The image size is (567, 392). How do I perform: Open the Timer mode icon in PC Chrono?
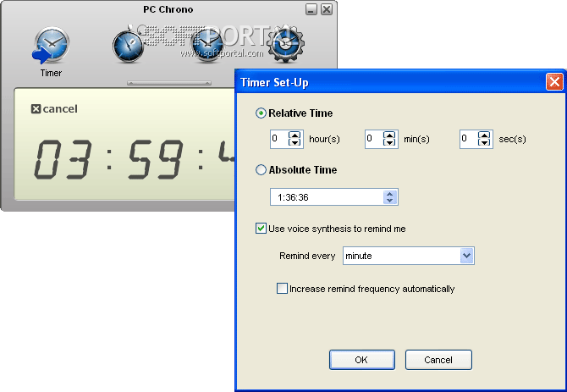pyautogui.click(x=51, y=45)
